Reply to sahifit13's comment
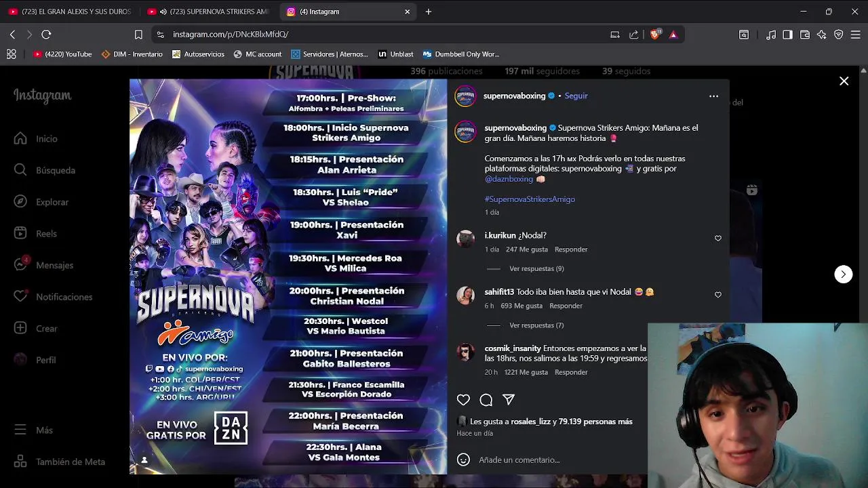 coord(566,306)
